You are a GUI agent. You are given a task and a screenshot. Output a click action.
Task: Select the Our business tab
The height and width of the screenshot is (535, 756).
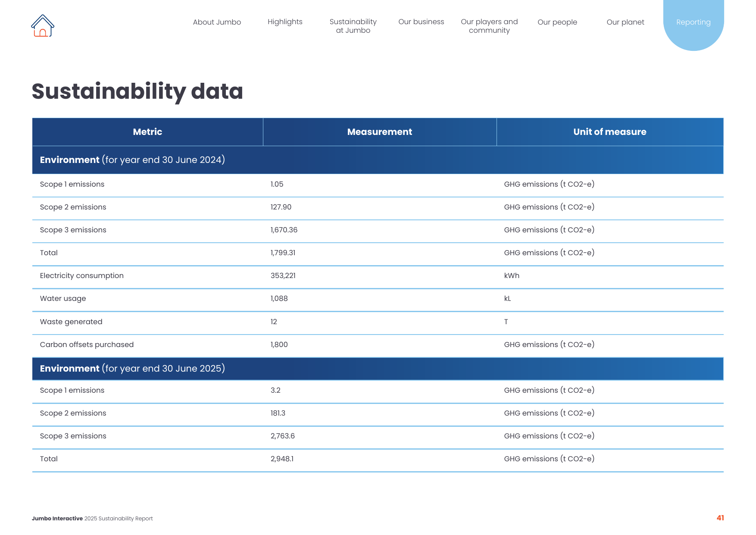(421, 22)
